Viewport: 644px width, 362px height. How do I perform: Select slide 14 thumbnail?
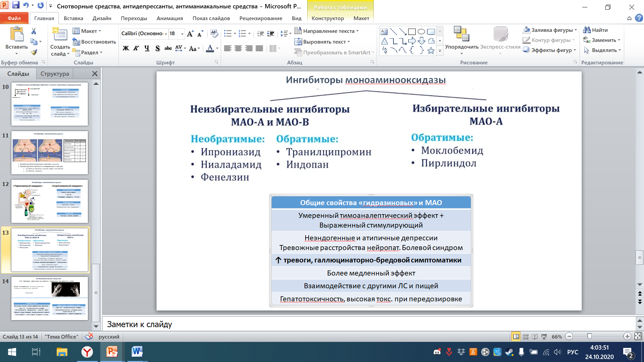[50, 298]
